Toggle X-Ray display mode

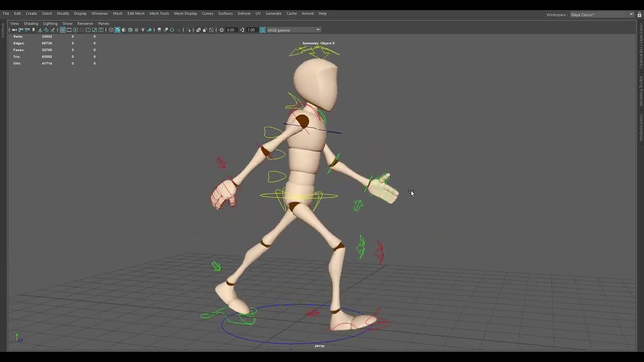point(136,30)
